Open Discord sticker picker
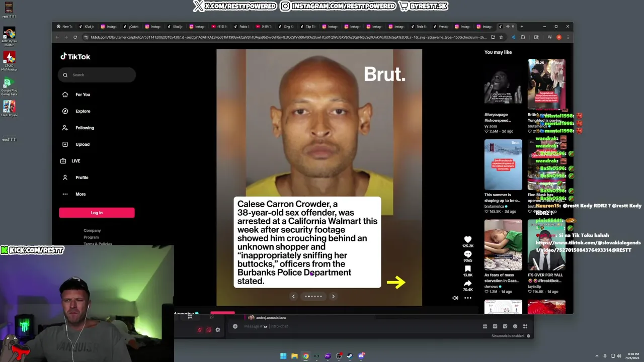The width and height of the screenshot is (644, 362). click(x=505, y=326)
